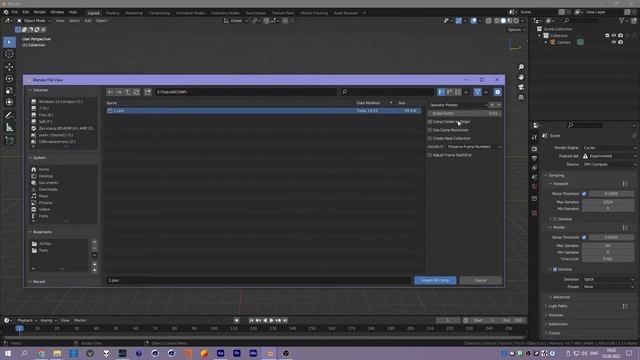Open Windows Start menu
The width and height of the screenshot is (640, 360).
click(x=8, y=353)
